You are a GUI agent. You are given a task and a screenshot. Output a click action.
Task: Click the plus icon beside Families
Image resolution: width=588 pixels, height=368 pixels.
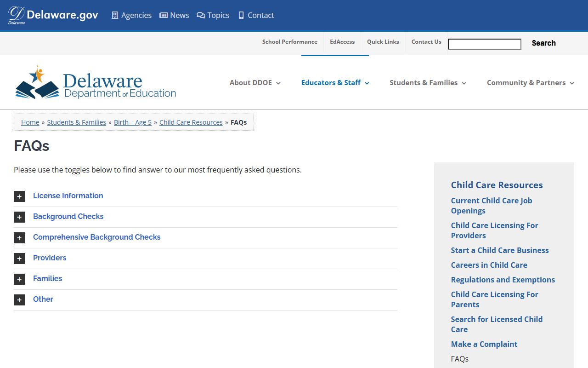pos(19,279)
